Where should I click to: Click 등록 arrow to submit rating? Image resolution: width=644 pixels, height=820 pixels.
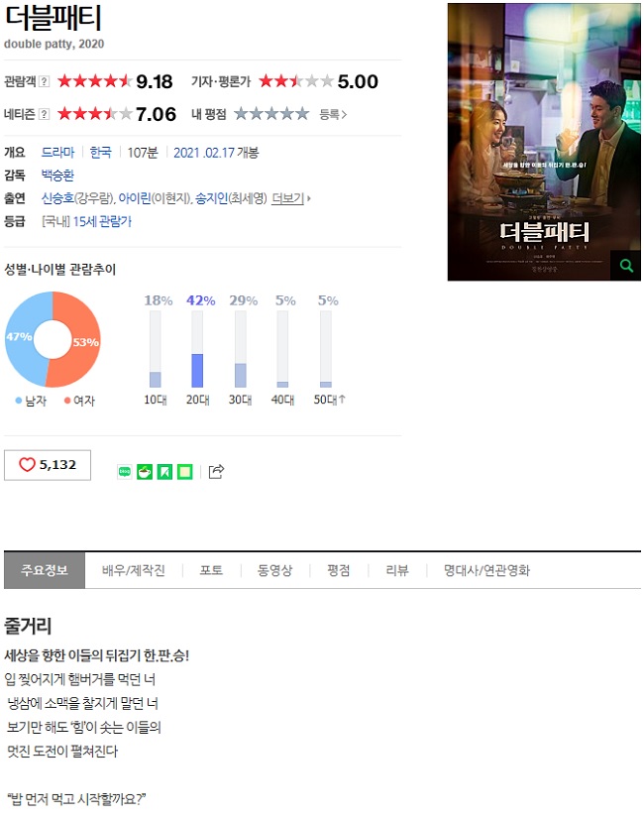coord(333,115)
